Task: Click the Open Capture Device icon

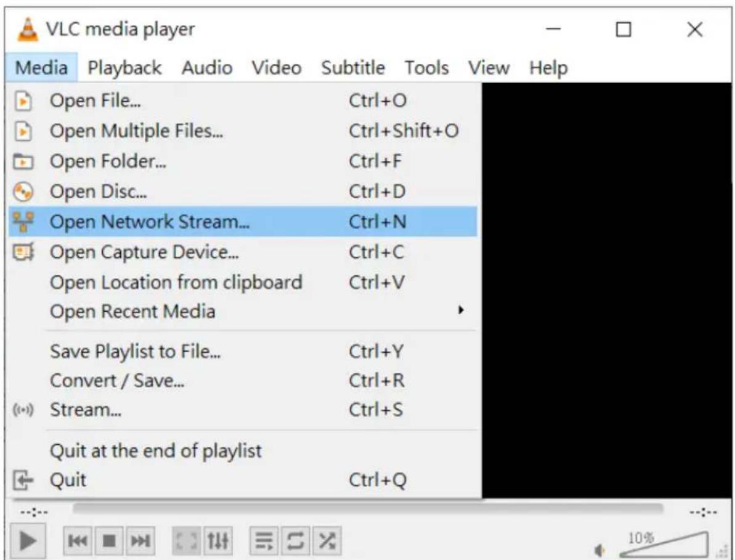Action: [x=23, y=252]
